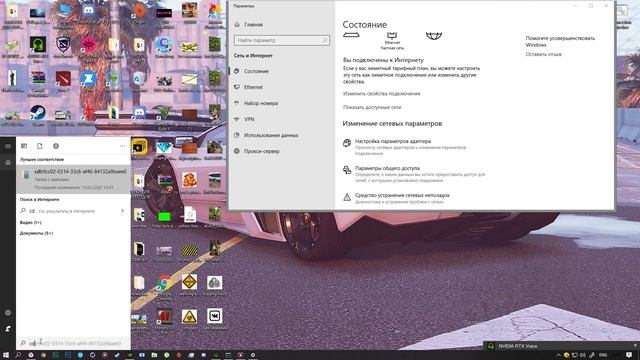
Task: Open the notification center icon
Action: 629,355
